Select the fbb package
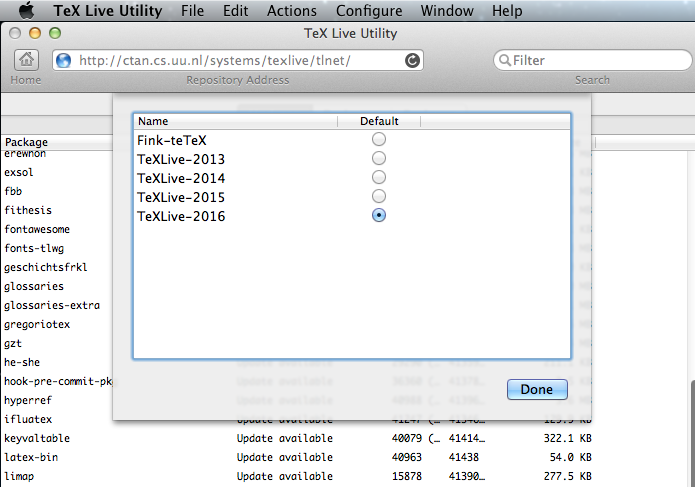 pos(13,191)
